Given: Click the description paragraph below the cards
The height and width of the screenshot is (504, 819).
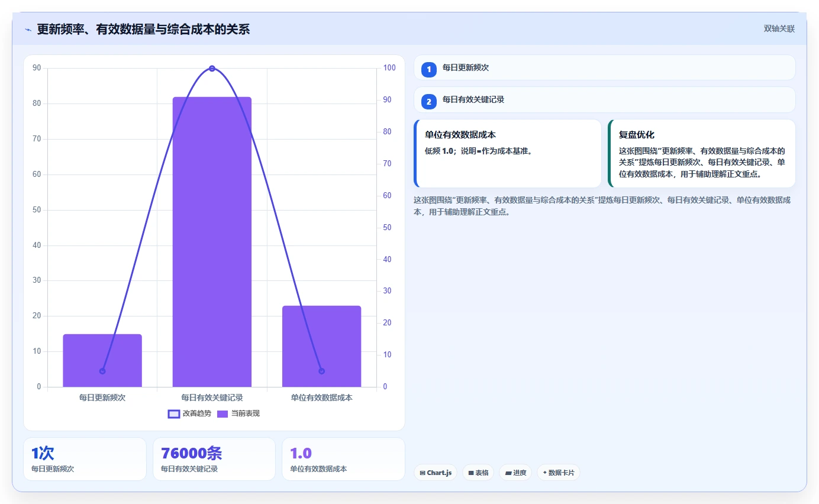Looking at the screenshot, I should 602,206.
